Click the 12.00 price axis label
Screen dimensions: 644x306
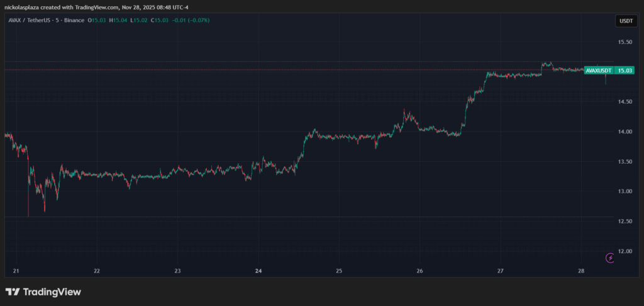(625, 251)
